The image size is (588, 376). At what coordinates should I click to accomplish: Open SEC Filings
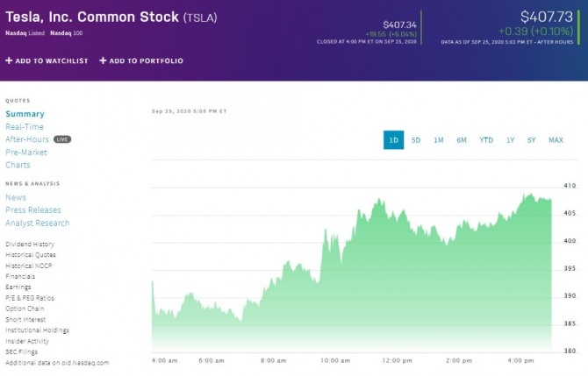[x=23, y=351]
